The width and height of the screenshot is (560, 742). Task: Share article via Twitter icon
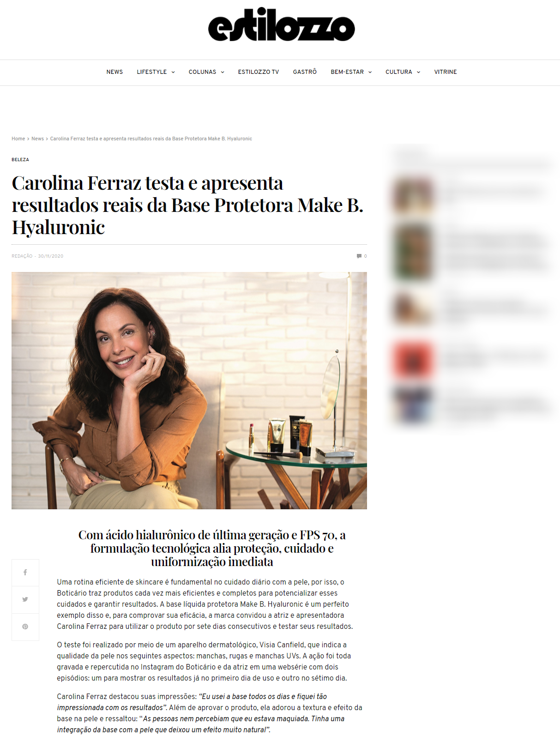[x=25, y=599]
